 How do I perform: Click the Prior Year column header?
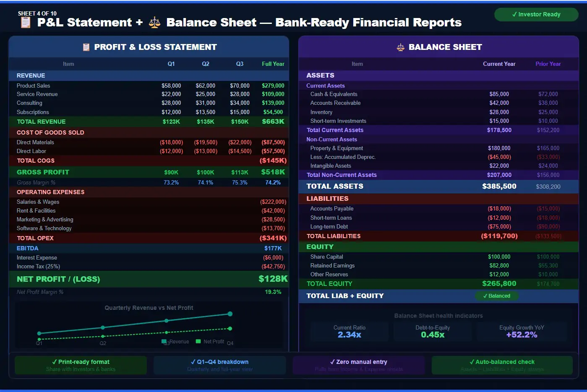(x=548, y=64)
